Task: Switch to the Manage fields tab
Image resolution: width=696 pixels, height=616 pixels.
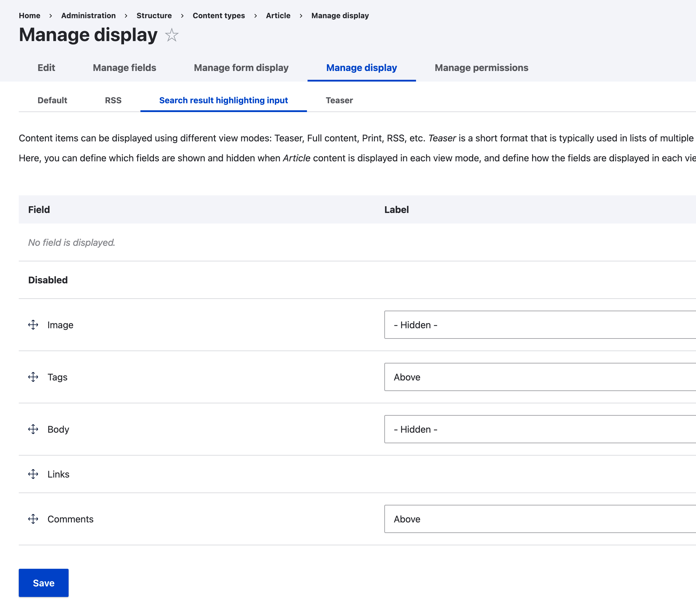Action: [x=124, y=68]
